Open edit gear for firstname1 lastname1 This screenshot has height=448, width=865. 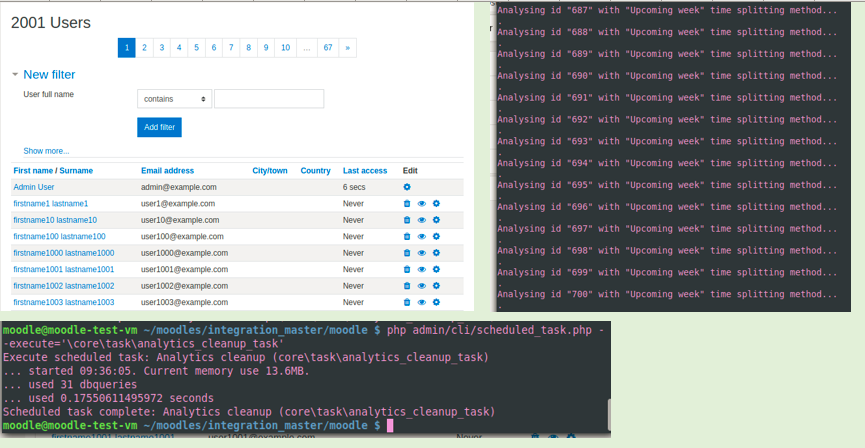click(x=436, y=204)
